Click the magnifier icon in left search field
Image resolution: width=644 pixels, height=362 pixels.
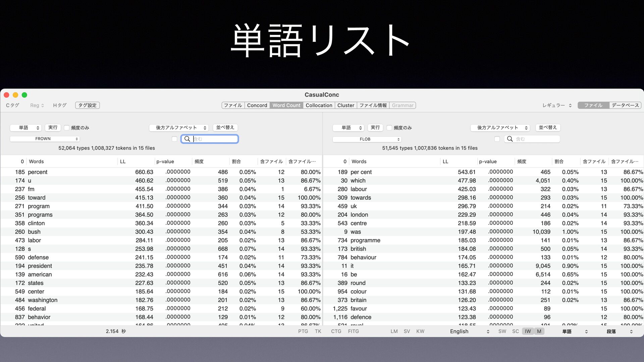pyautogui.click(x=187, y=139)
